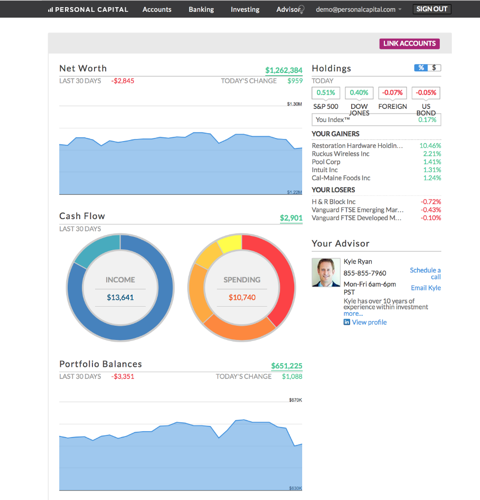Viewport: 480px width, 500px height.
Task: Open the Net Worth total $1,262,384
Action: 284,70
